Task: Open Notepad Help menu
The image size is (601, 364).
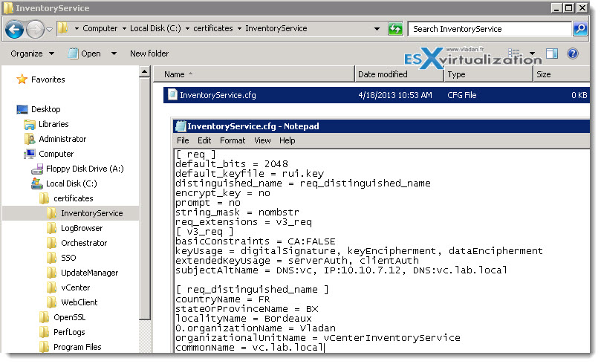Action: (287, 140)
